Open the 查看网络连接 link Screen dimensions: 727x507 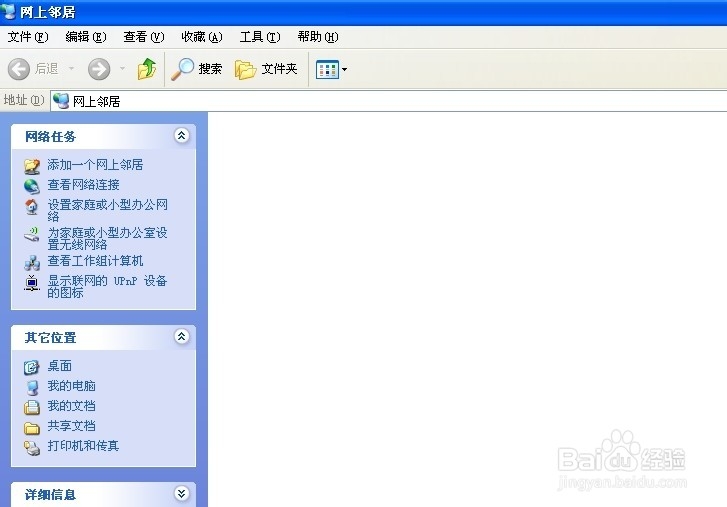pos(83,185)
